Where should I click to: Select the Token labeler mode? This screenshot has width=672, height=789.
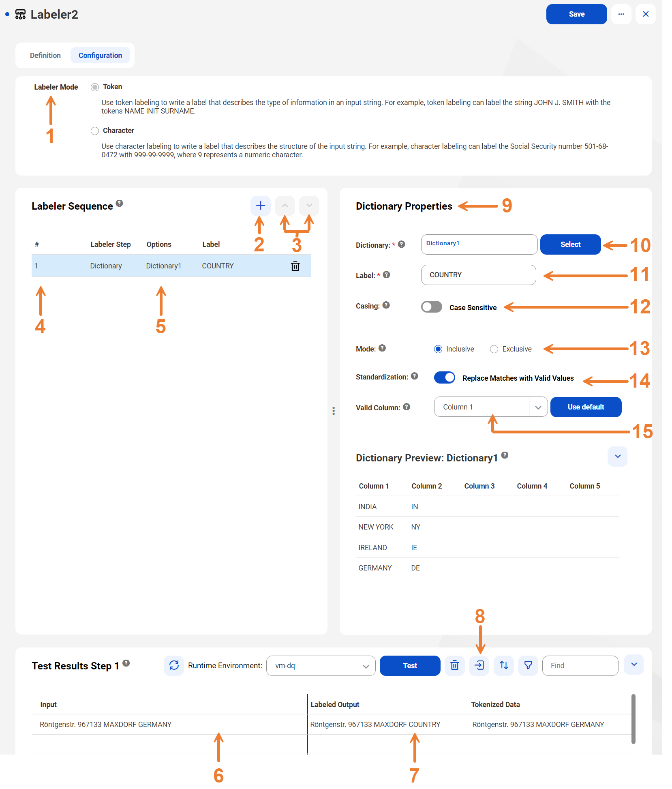tap(95, 87)
